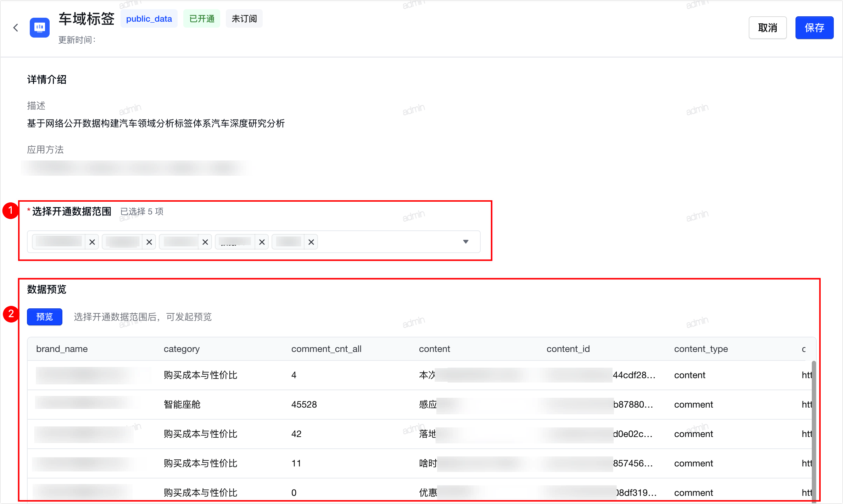The height and width of the screenshot is (504, 843).
Task: Remove the second selected data range tag
Action: (149, 242)
